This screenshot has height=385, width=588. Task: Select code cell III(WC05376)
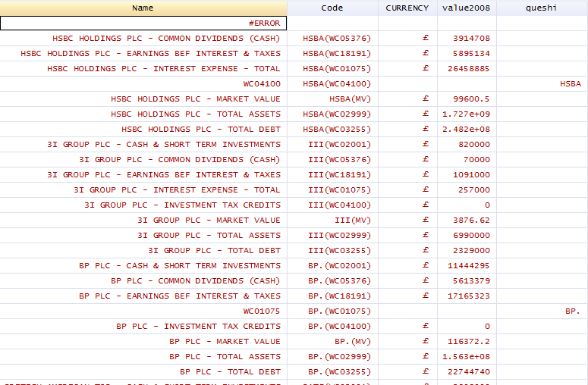[332, 160]
